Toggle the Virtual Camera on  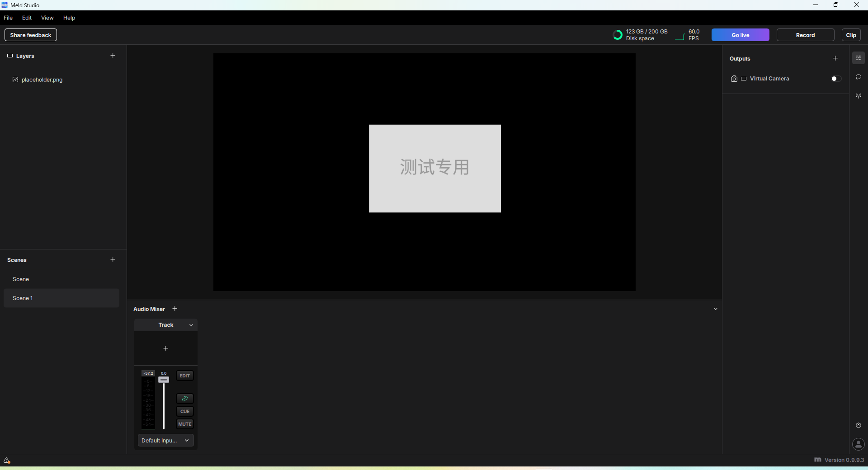pyautogui.click(x=835, y=78)
